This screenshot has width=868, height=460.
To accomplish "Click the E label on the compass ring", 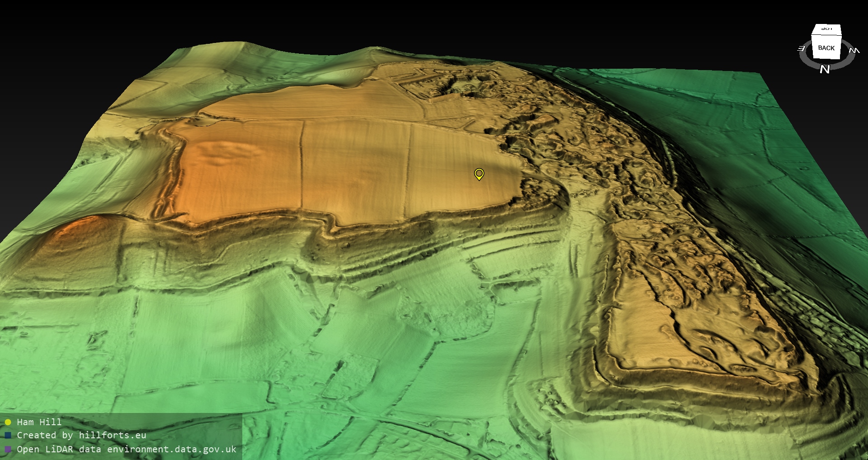I will pyautogui.click(x=802, y=48).
